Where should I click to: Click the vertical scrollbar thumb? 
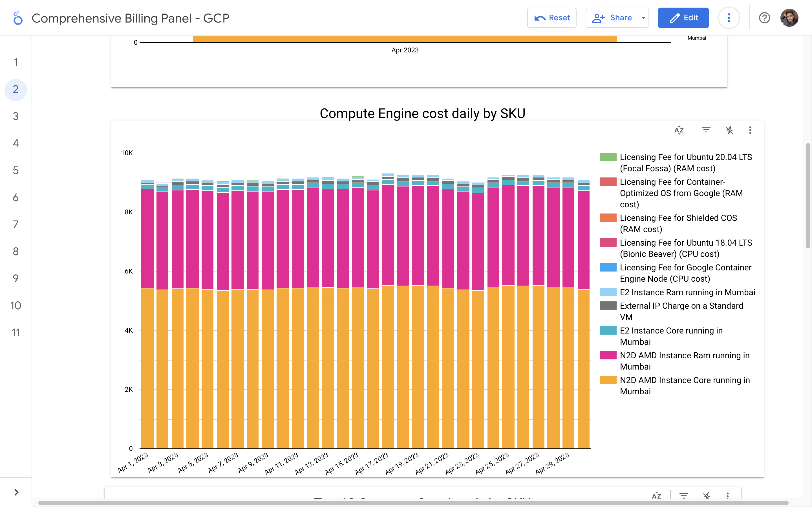coord(808,195)
